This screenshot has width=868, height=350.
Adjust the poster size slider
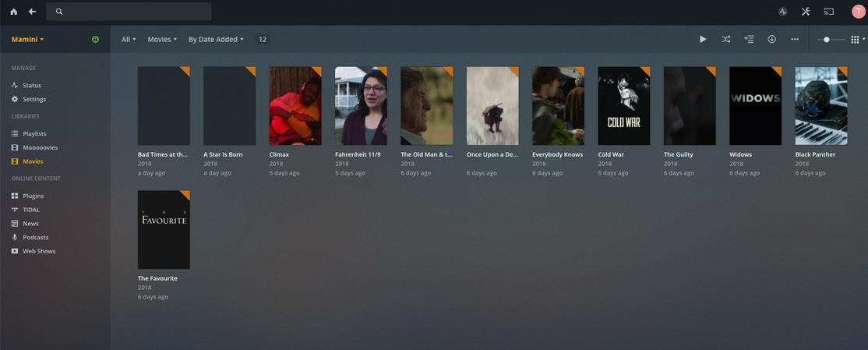831,39
